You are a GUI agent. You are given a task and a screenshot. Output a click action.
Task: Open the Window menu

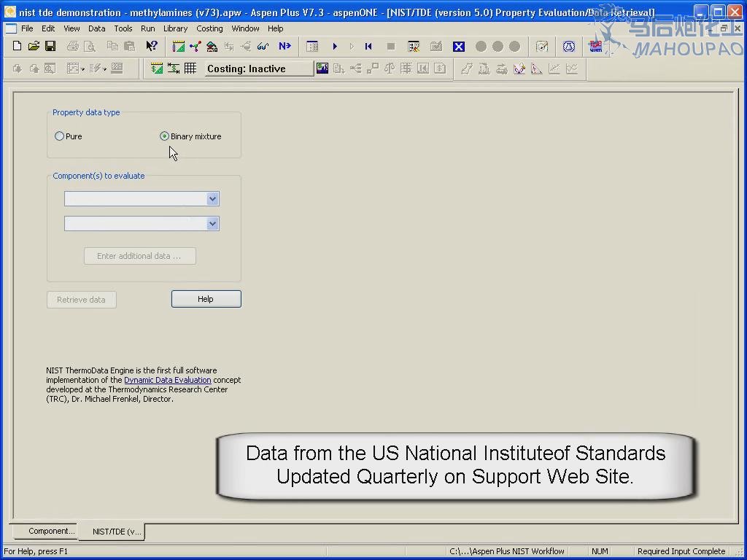pos(245,28)
